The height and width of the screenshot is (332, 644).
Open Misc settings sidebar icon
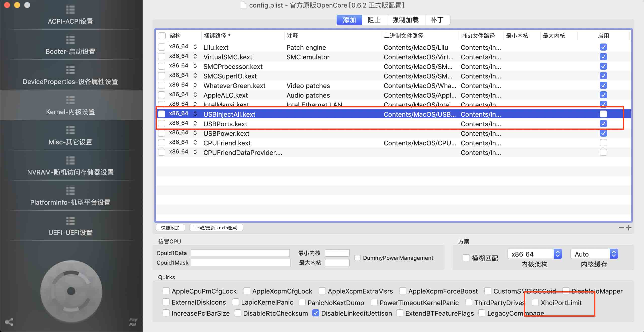pos(70,130)
